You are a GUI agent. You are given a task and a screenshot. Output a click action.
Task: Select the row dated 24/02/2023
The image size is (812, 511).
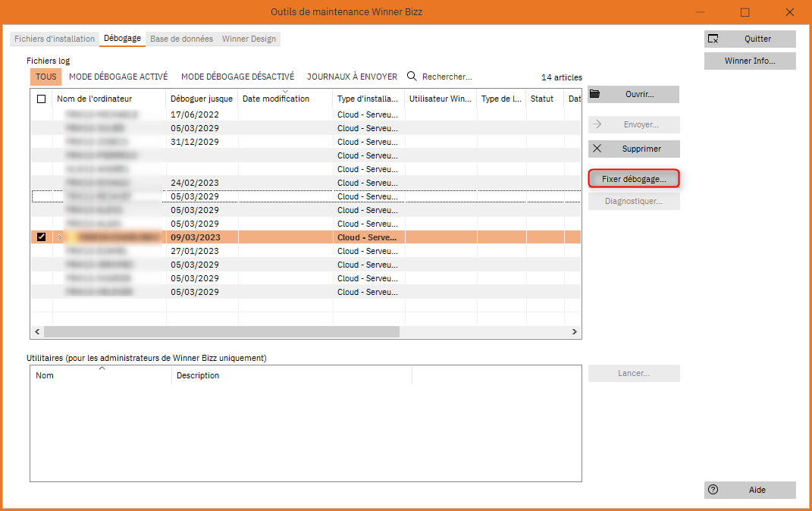point(306,183)
